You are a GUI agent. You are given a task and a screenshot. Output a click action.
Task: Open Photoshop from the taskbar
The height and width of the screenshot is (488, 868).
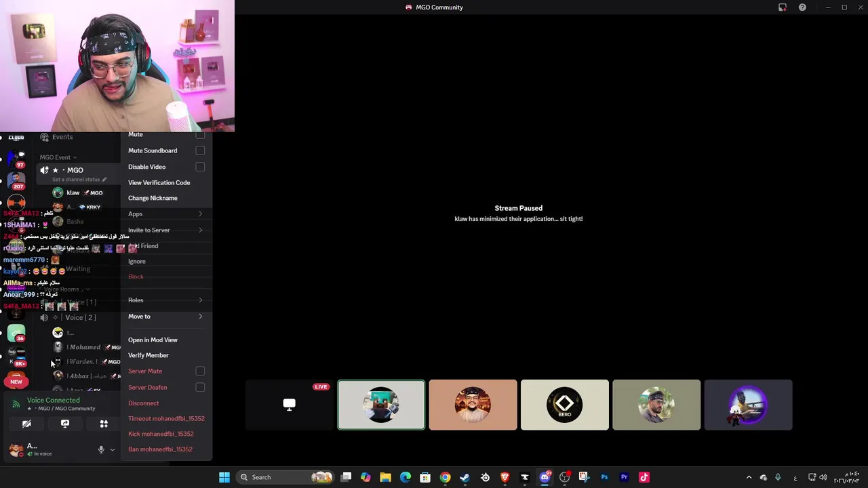point(604,477)
